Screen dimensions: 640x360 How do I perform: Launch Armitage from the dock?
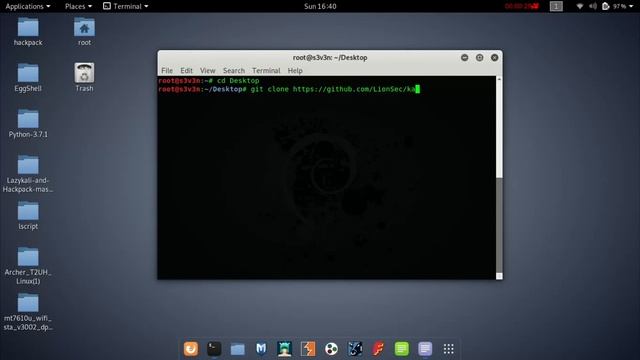[284, 349]
